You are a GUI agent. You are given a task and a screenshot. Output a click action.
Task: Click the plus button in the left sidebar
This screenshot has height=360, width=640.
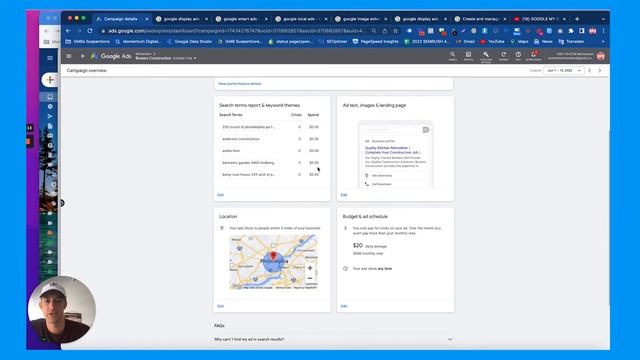click(x=50, y=80)
